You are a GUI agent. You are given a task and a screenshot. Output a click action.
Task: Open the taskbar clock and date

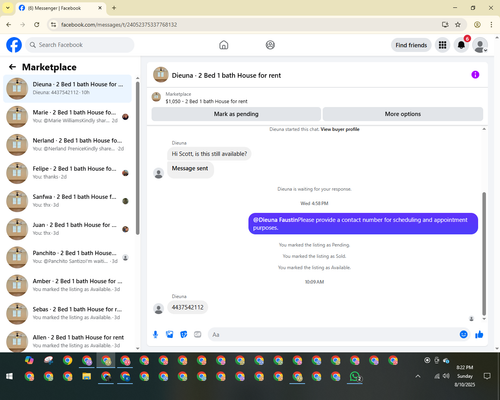pyautogui.click(x=465, y=376)
